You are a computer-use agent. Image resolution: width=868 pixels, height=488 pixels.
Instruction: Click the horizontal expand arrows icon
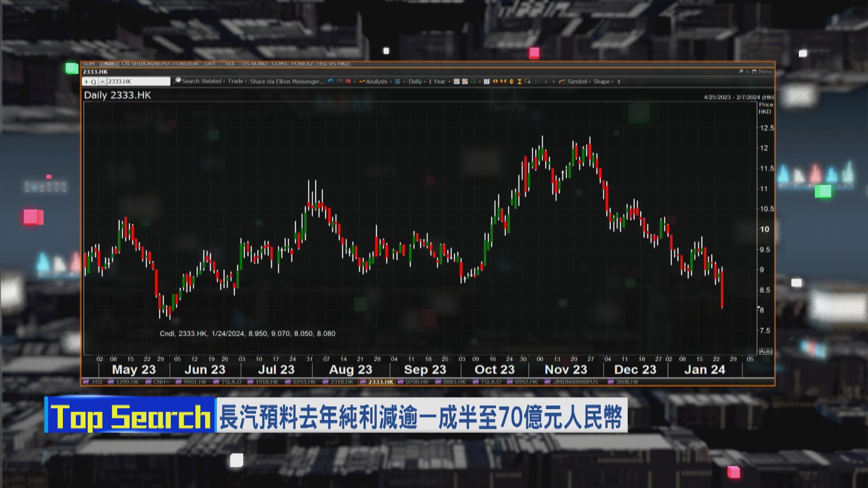495,81
